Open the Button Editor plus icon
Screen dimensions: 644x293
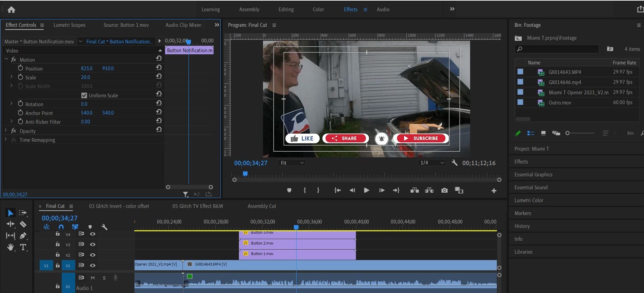coord(494,191)
